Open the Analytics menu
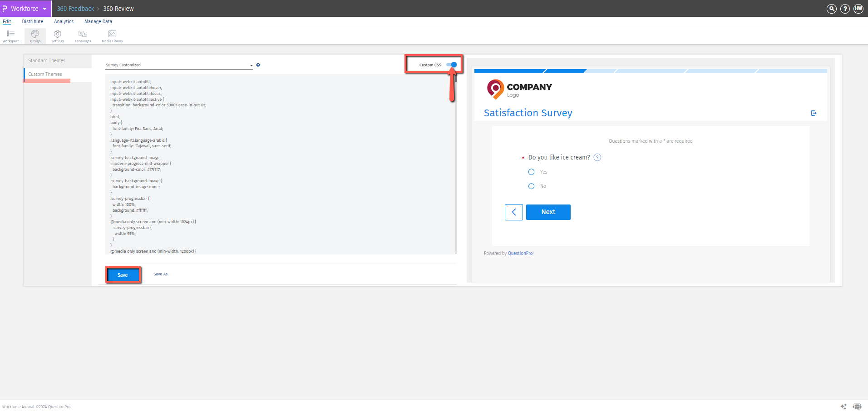868x414 pixels. [64, 21]
